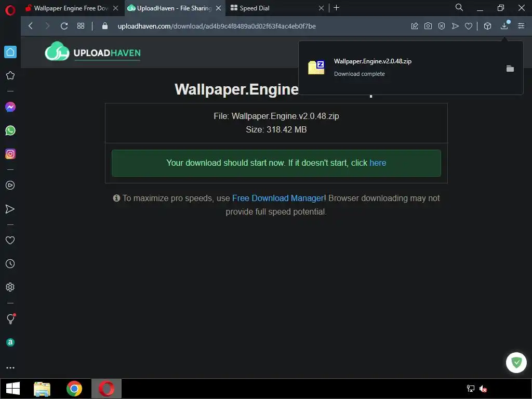Open the Speed Dial grid icon in toolbar
The width and height of the screenshot is (532, 399).
(x=81, y=26)
